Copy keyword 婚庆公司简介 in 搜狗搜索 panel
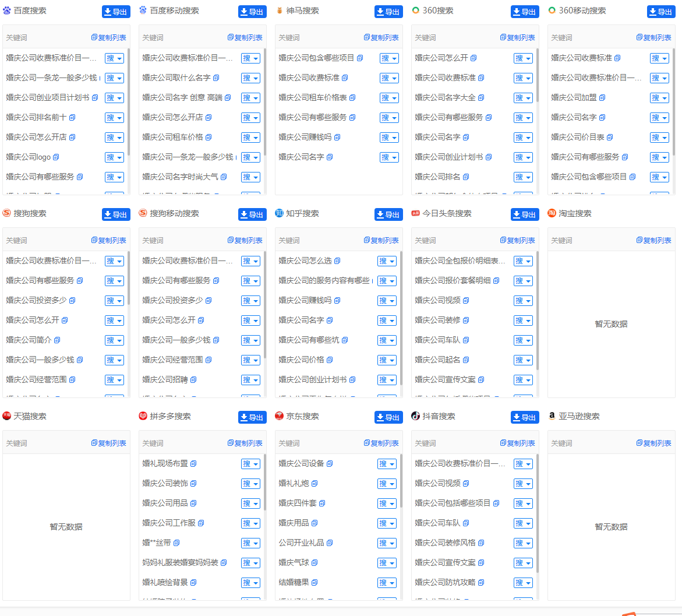Image resolution: width=682 pixels, height=616 pixels. [x=57, y=340]
